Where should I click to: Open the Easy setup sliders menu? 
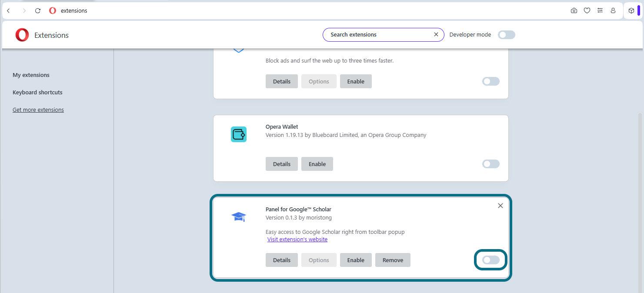pyautogui.click(x=600, y=11)
